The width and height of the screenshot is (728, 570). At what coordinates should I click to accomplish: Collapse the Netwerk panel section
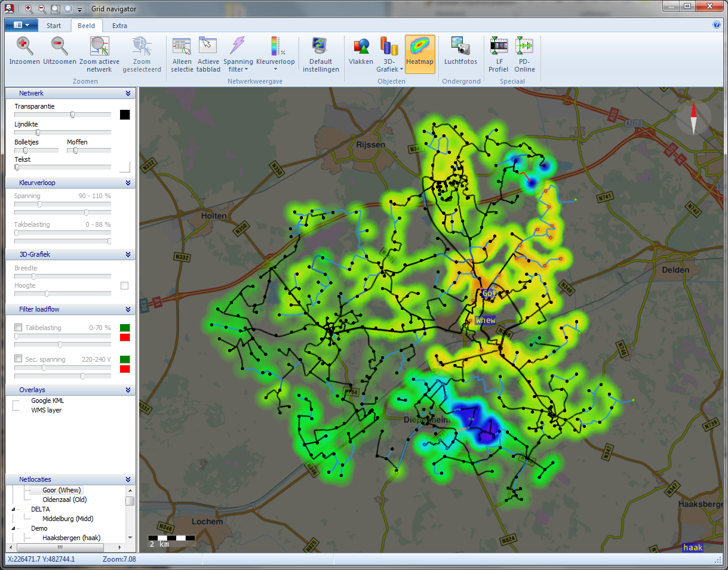pos(128,94)
